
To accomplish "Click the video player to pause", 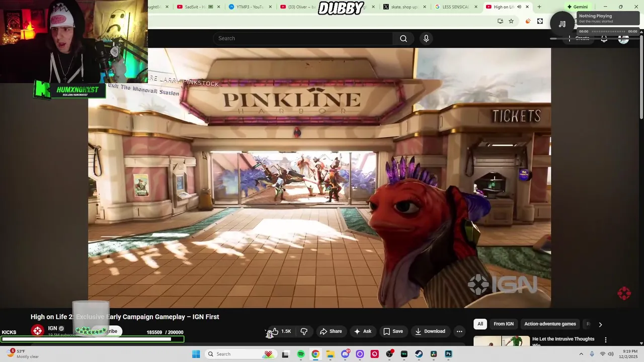I will point(319,178).
